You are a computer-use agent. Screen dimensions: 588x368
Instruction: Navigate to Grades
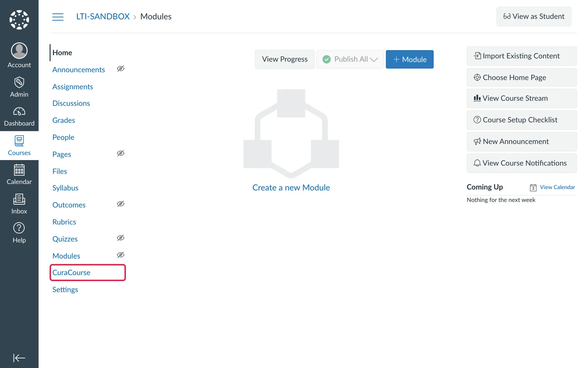64,120
